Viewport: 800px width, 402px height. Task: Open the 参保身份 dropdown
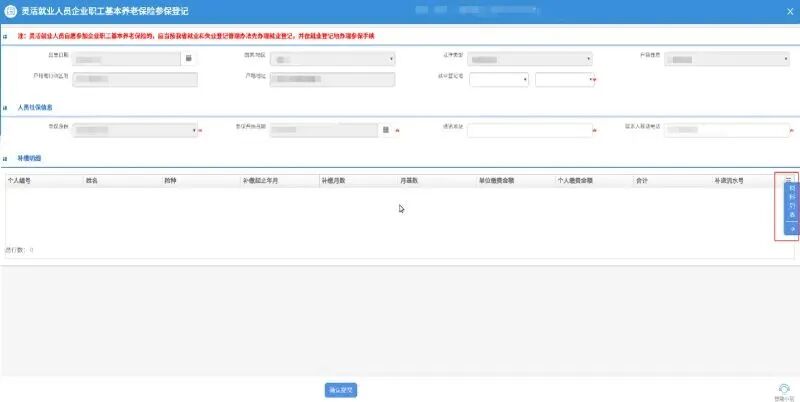pyautogui.click(x=135, y=130)
